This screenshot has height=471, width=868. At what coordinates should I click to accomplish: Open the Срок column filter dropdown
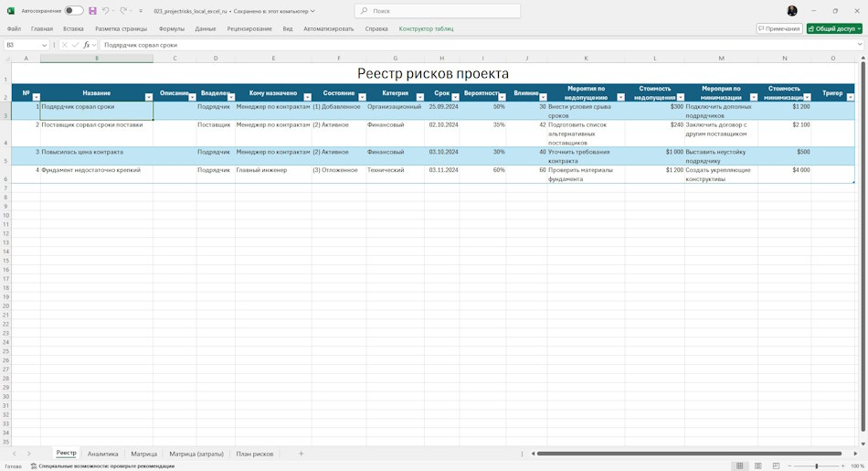coord(455,97)
